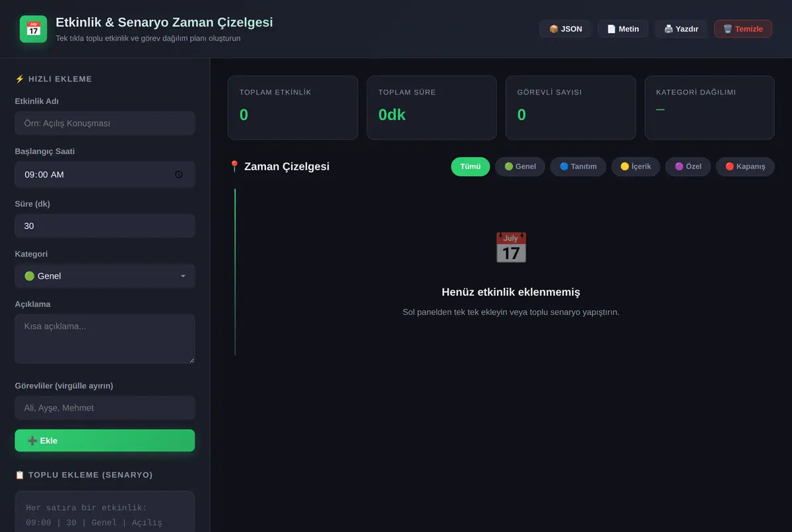This screenshot has width=792, height=532.
Task: Show all events with Tümü filter
Action: [471, 166]
